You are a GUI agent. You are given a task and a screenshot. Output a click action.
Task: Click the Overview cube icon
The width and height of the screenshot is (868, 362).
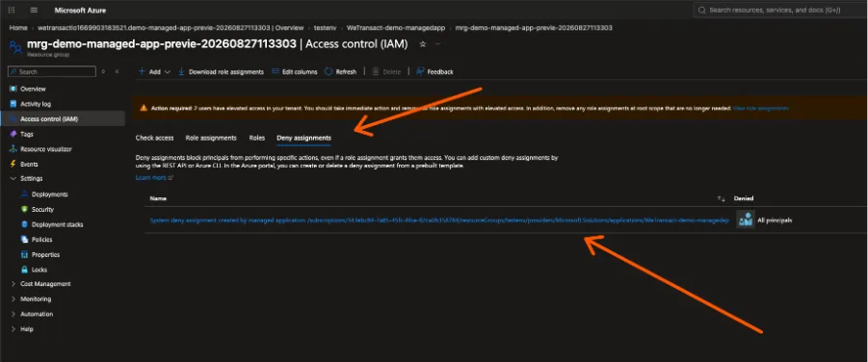pos(13,90)
